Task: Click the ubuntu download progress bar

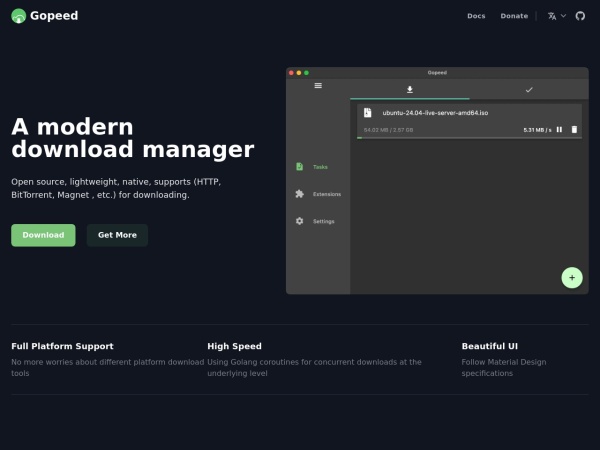Action: [x=469, y=137]
